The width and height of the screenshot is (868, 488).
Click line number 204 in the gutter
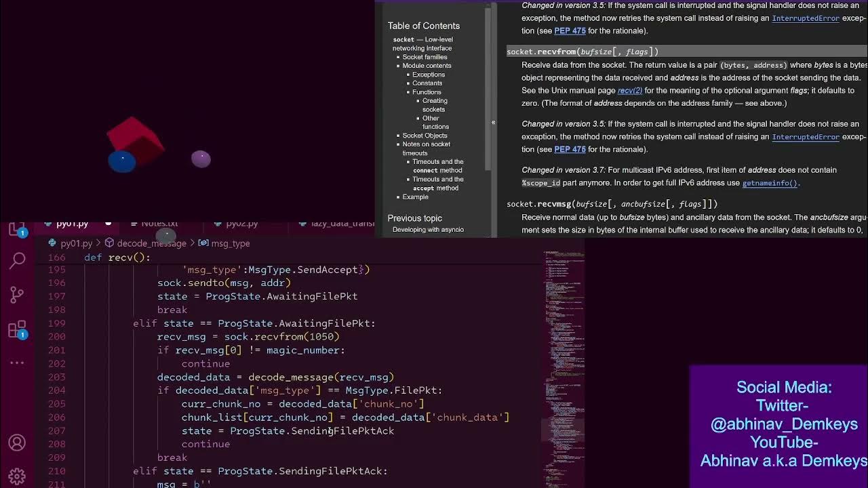tap(57, 390)
